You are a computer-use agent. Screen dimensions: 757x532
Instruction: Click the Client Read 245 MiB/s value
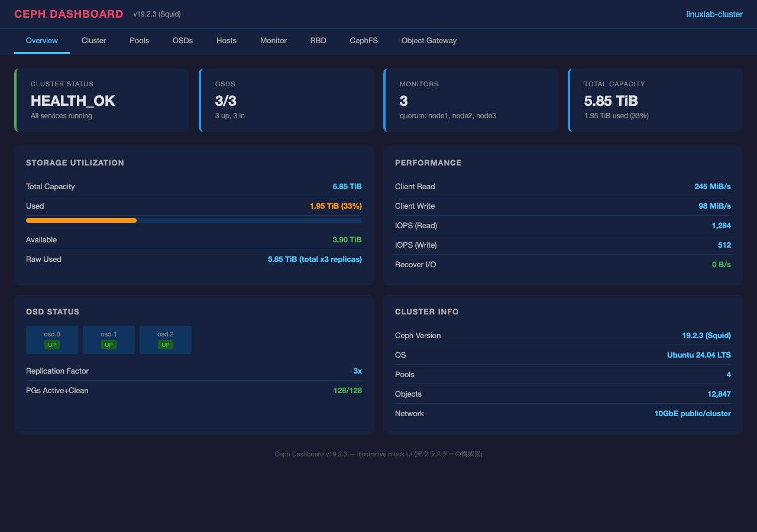click(x=713, y=187)
